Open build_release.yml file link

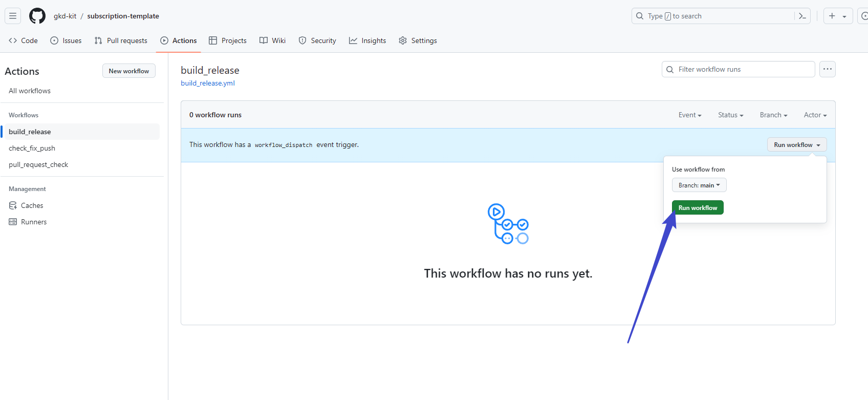coord(208,83)
